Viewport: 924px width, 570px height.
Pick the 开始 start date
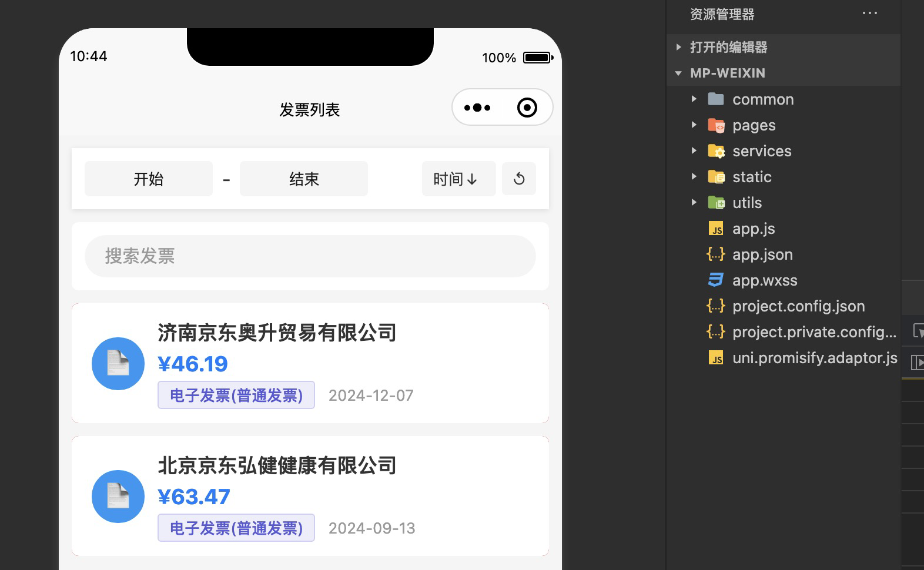coord(149,179)
